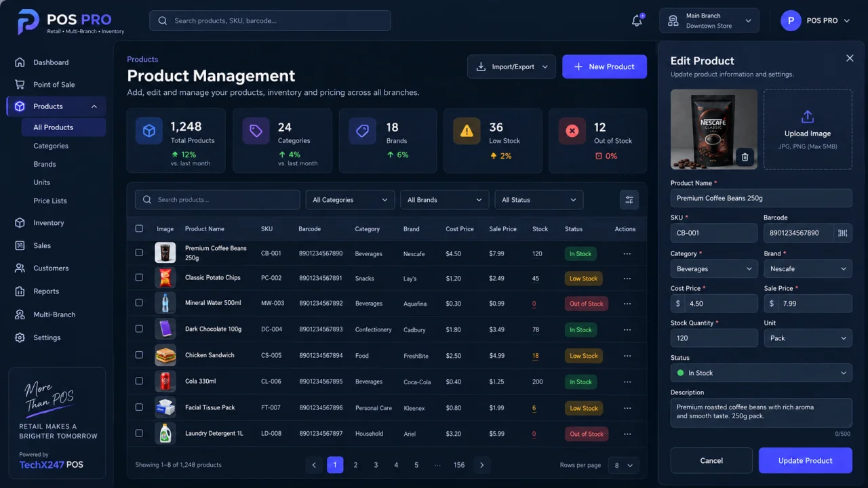Check the Chicken Sandwich row checkbox
This screenshot has height=488, width=868.
click(x=139, y=355)
